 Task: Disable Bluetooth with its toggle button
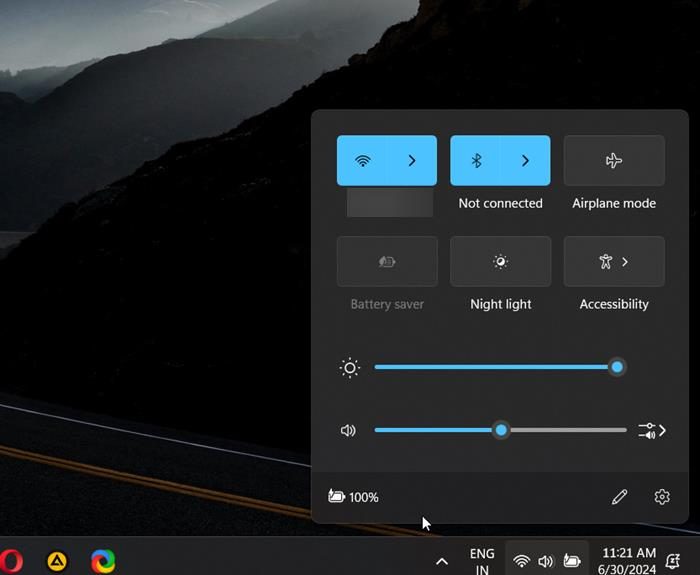coord(477,161)
